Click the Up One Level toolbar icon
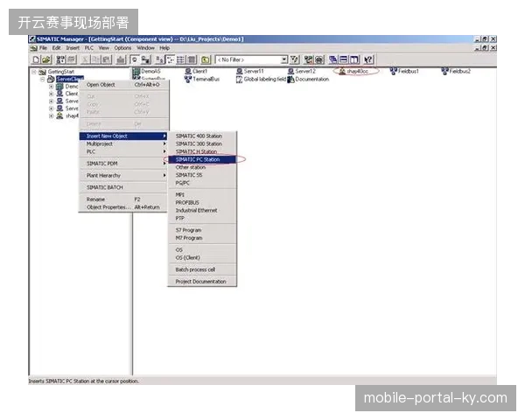 206,60
